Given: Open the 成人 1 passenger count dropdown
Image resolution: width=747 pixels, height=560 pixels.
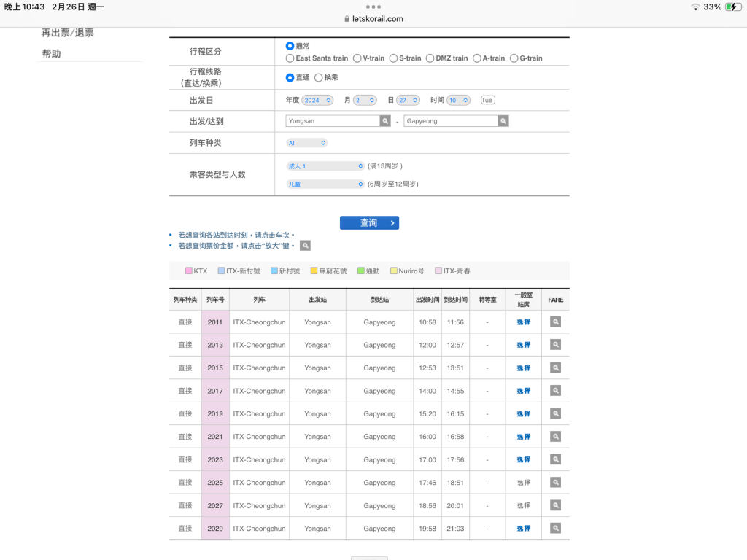Looking at the screenshot, I should [x=325, y=166].
